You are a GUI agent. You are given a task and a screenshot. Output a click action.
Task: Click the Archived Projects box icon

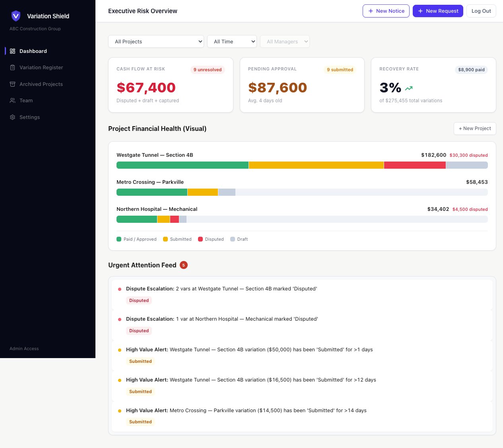pyautogui.click(x=12, y=84)
